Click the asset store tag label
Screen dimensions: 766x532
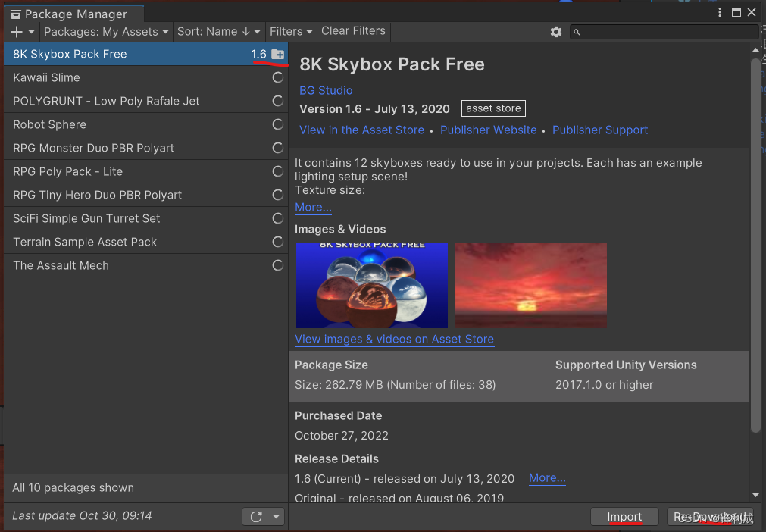(x=493, y=108)
